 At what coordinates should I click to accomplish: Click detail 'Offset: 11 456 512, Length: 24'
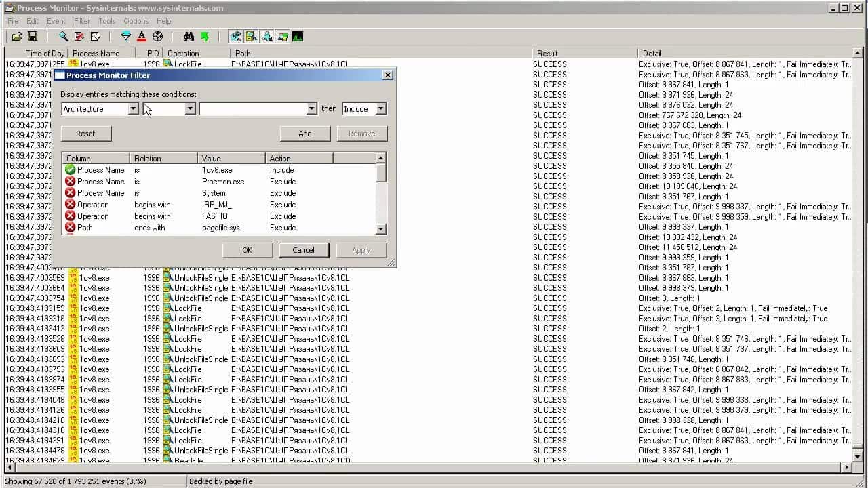point(688,247)
